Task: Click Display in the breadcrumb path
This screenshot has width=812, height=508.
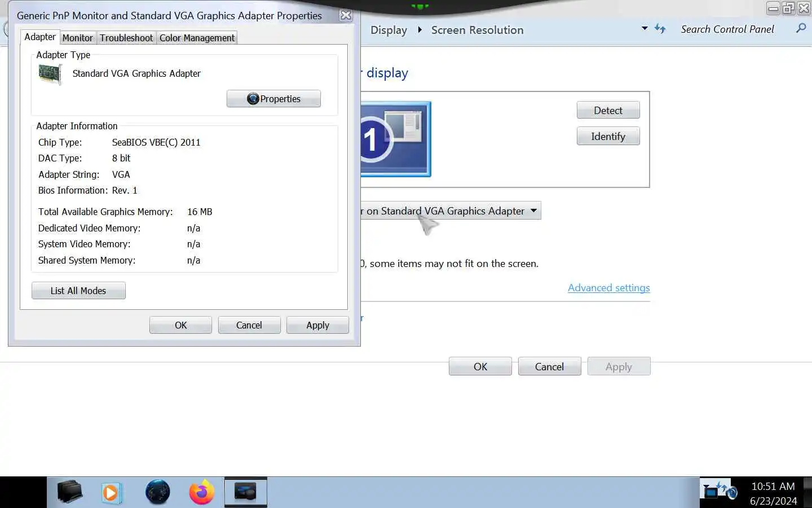Action: [x=389, y=30]
